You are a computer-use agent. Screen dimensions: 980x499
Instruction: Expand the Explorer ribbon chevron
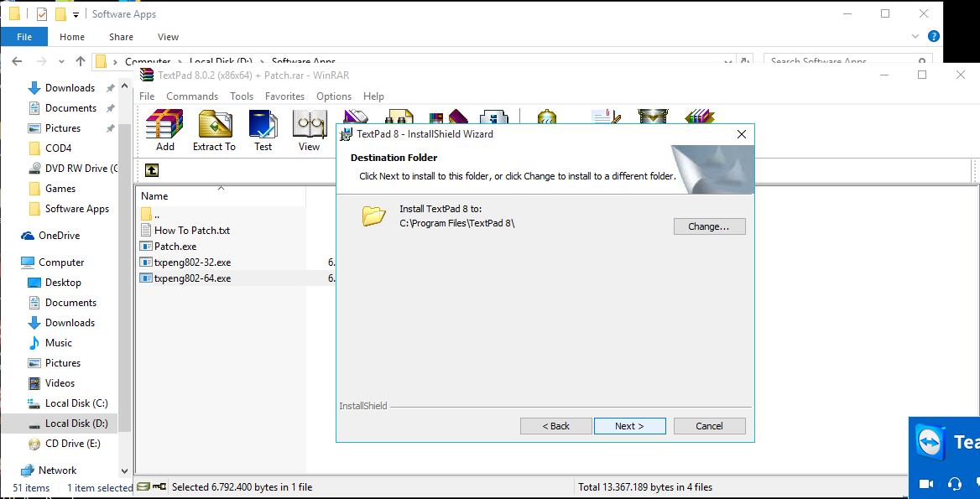point(915,36)
